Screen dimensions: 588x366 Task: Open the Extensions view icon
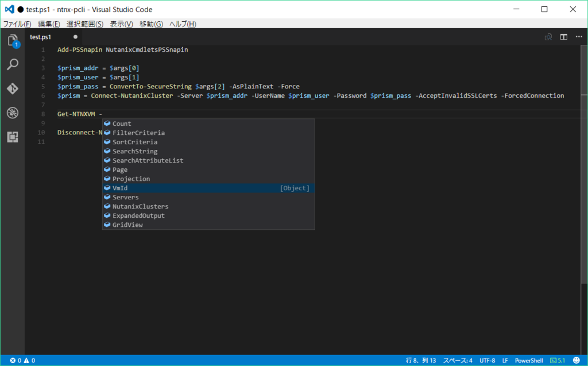(x=13, y=137)
